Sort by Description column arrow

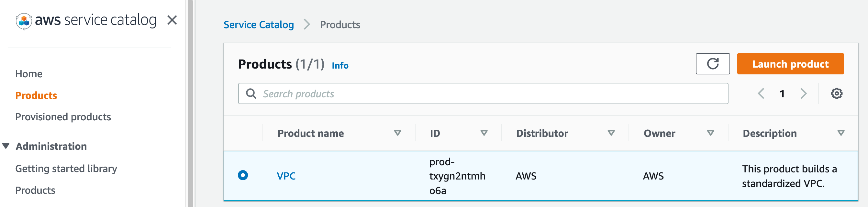pos(841,133)
